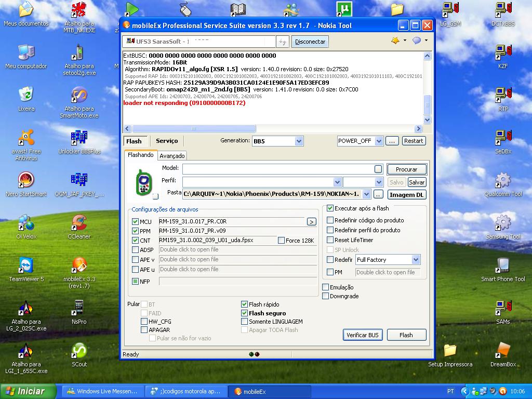Open Atalho para SmartMoto.exe shortcut
Viewport: 532px width, 399px height.
pos(79,102)
